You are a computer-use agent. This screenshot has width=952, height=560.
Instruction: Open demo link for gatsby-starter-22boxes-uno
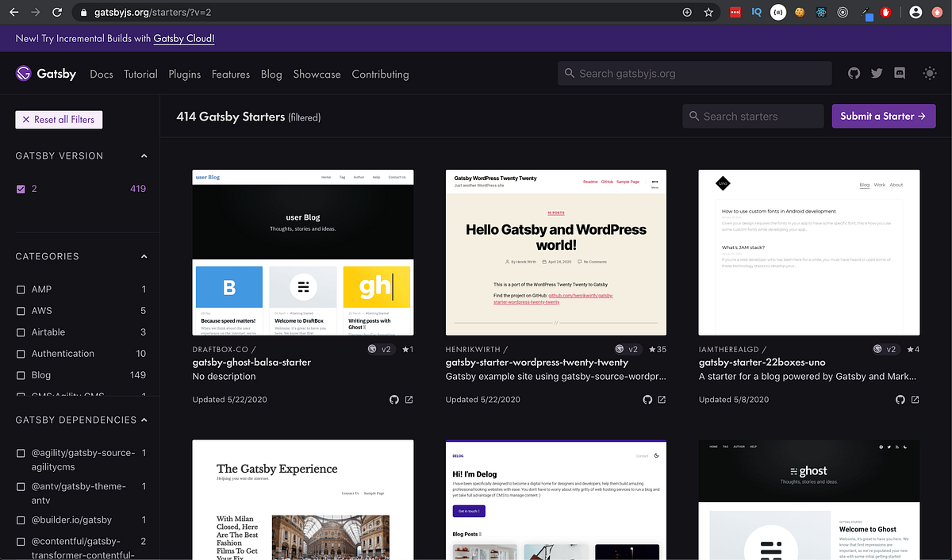click(x=916, y=400)
